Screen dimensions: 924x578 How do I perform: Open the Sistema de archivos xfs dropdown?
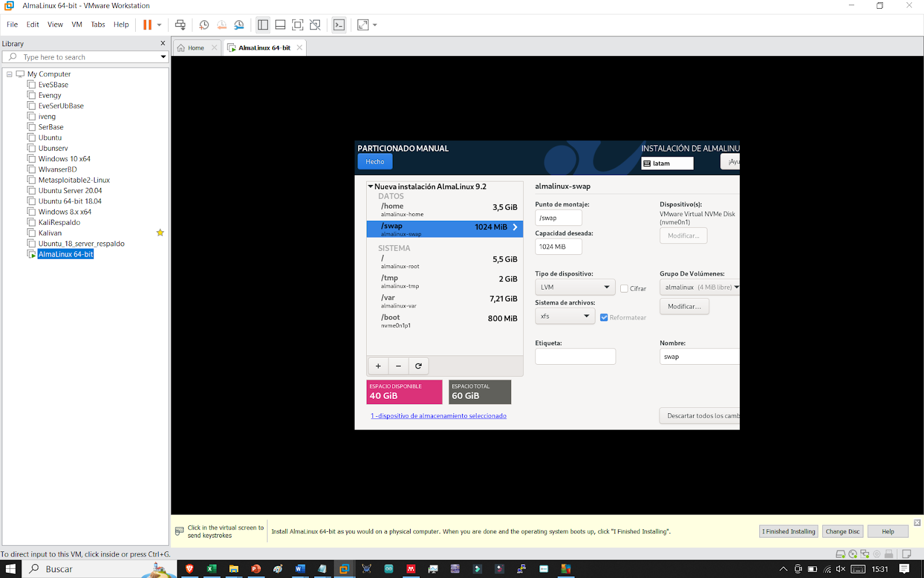tap(565, 316)
